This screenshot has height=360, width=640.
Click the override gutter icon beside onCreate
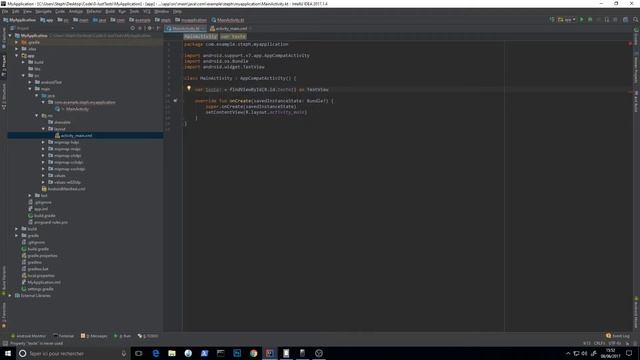click(175, 100)
